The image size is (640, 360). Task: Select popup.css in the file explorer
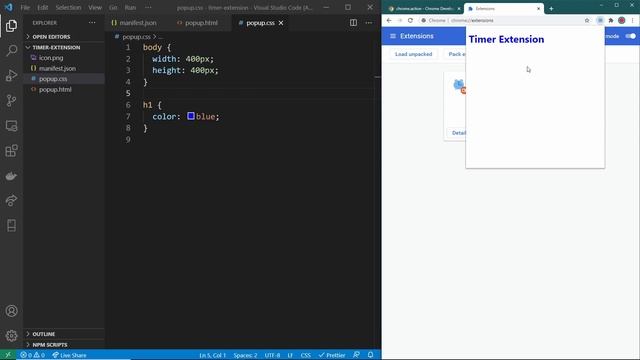coord(53,79)
